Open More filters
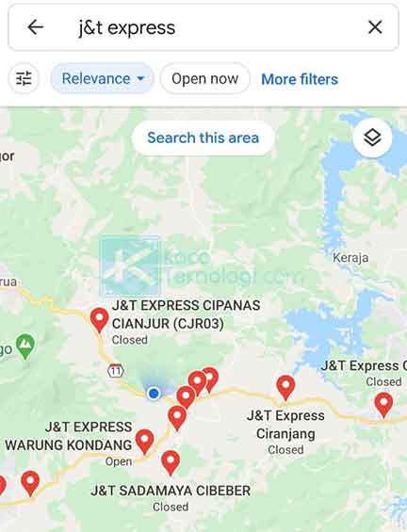 pyautogui.click(x=300, y=79)
